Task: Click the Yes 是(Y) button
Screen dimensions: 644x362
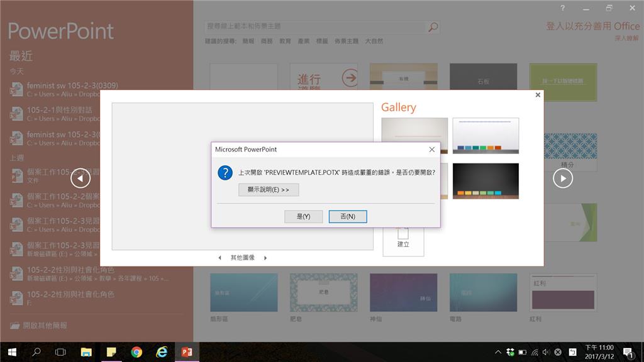Action: pos(303,216)
